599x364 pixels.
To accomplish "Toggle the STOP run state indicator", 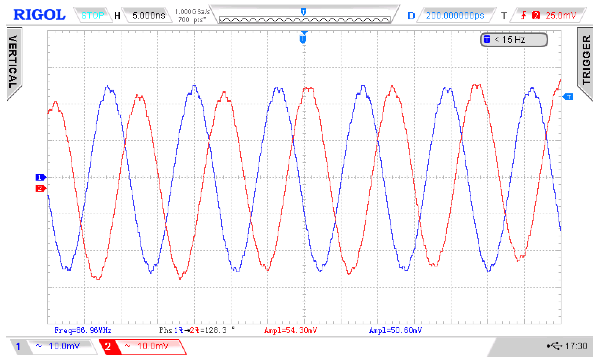I will 93,16.
